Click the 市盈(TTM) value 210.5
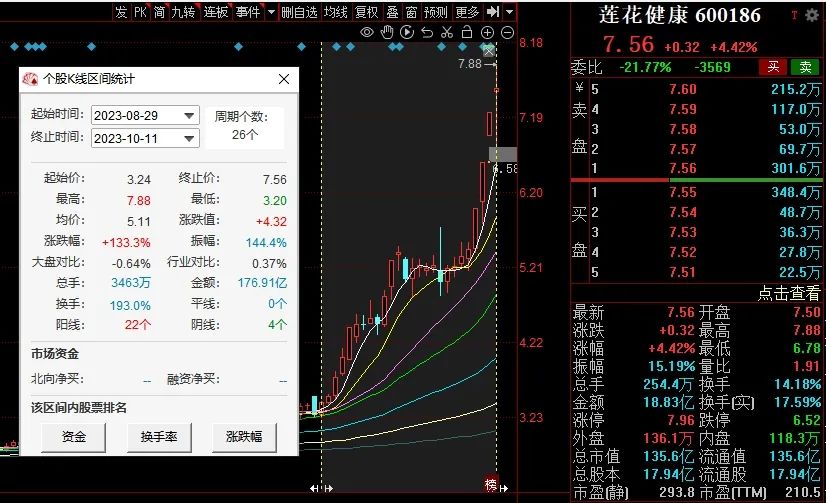This screenshot has height=503, width=826. coord(803,492)
